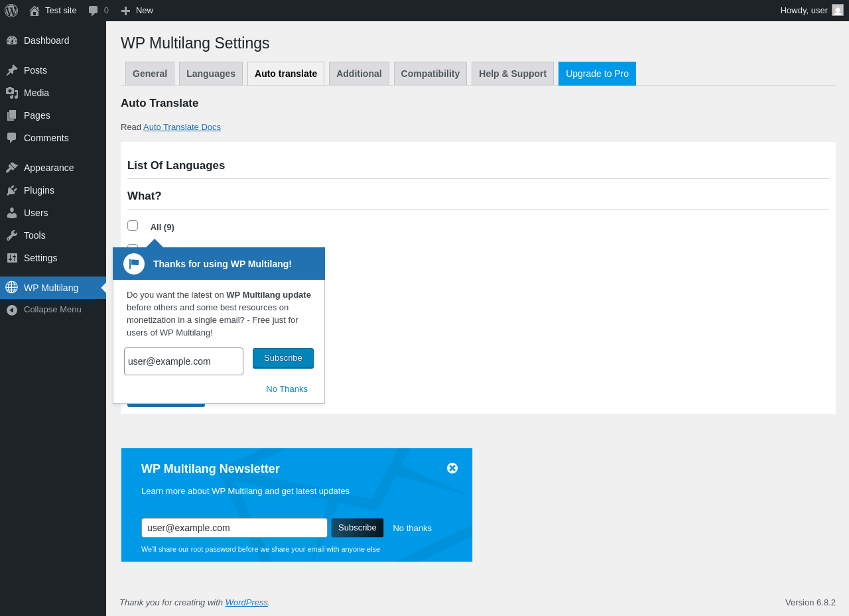Viewport: 849px width, 616px height.
Task: Click No Thanks in the popup
Action: [x=287, y=389]
